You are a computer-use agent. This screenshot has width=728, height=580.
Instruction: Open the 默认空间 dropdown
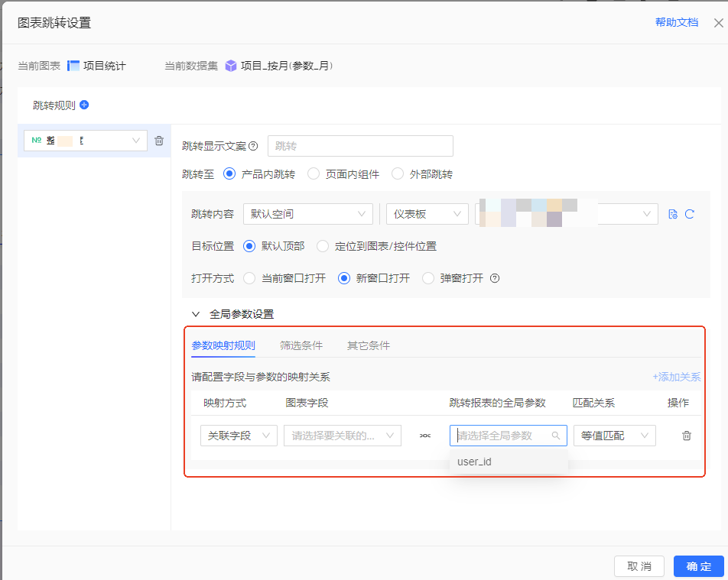(307, 214)
